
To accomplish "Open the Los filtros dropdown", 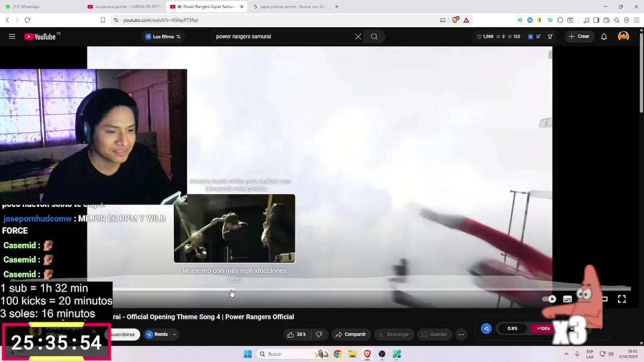I will (x=163, y=36).
